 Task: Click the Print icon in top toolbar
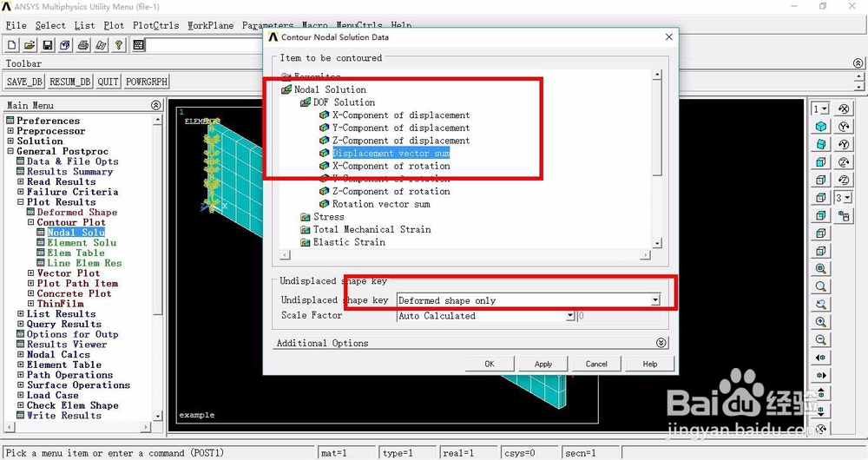[83, 45]
